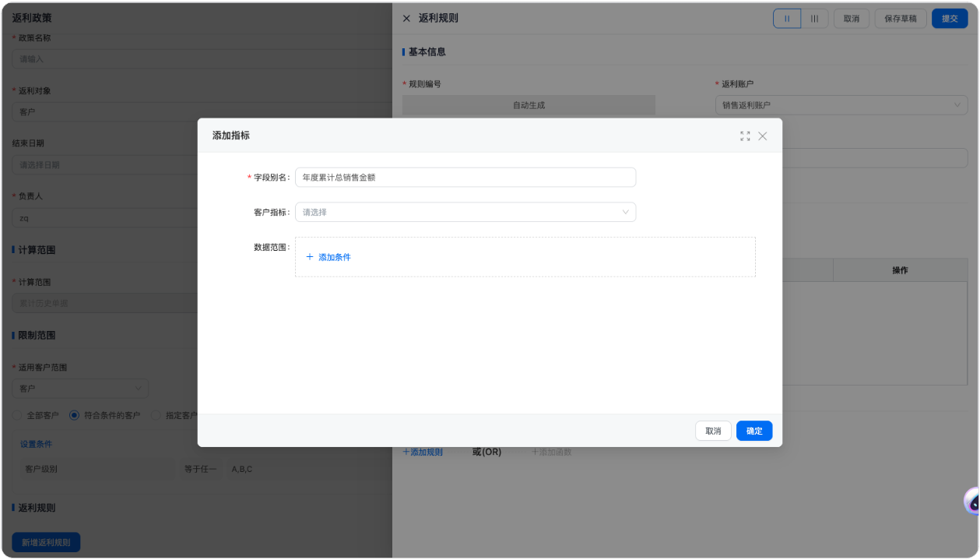Click the 等于任一 operator field
Screen dimensions: 980x560
(x=201, y=470)
